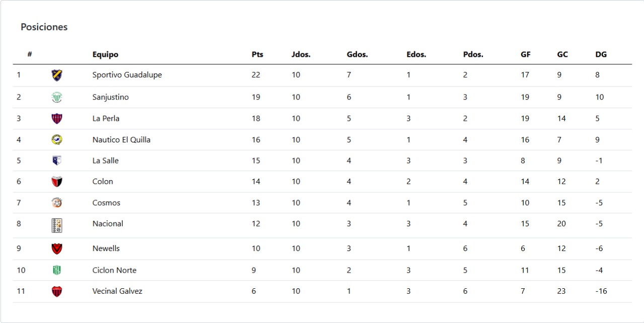Click the Colon team crest

click(57, 182)
